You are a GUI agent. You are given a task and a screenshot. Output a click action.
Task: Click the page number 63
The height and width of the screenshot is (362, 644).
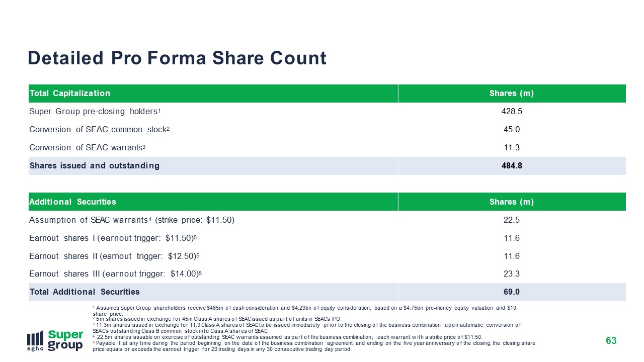tap(611, 341)
